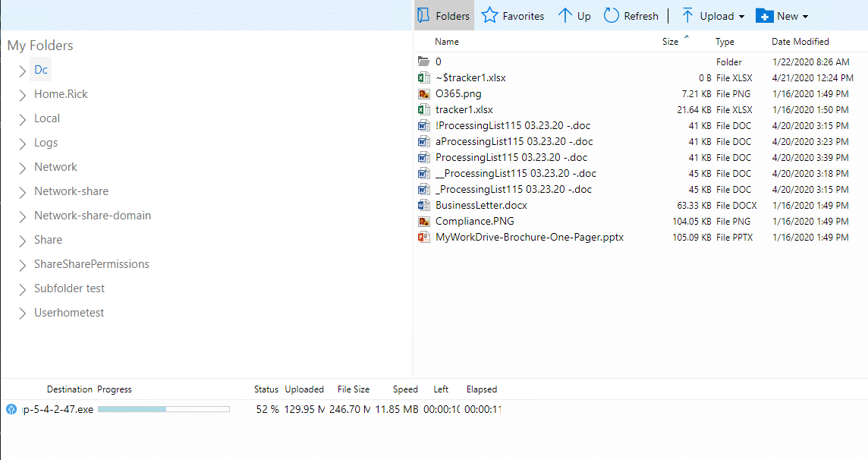Viewport: 868px width, 460px height.
Task: Select the ShareSharePermissions folder
Action: (x=91, y=264)
